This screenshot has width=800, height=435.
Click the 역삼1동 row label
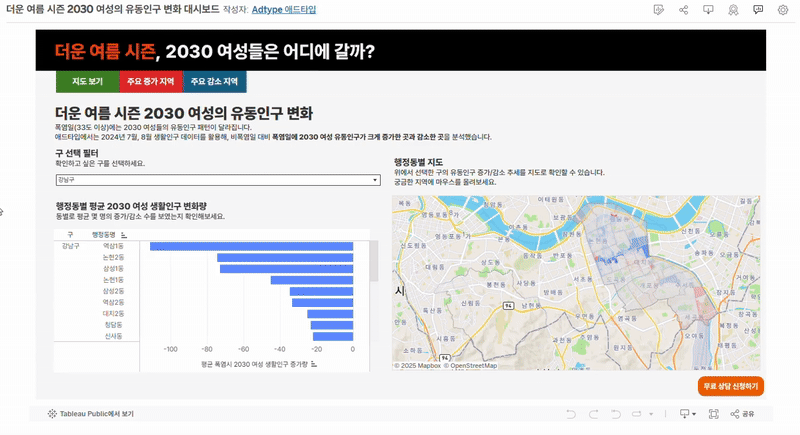pyautogui.click(x=113, y=246)
